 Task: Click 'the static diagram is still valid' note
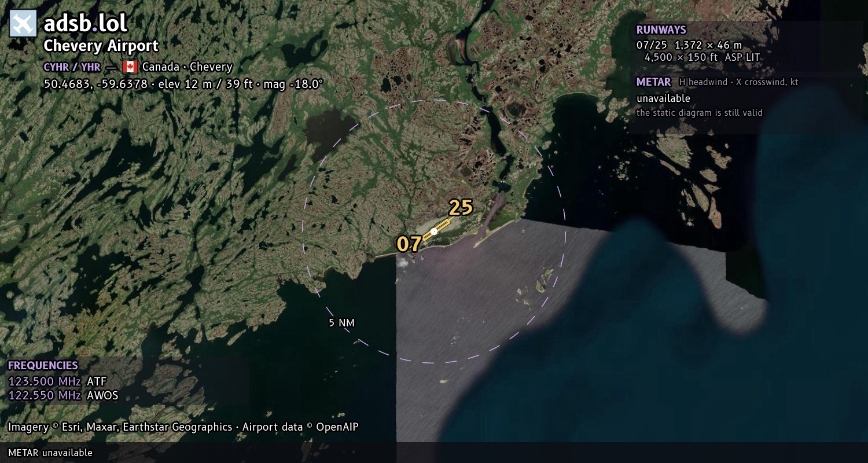coord(700,113)
